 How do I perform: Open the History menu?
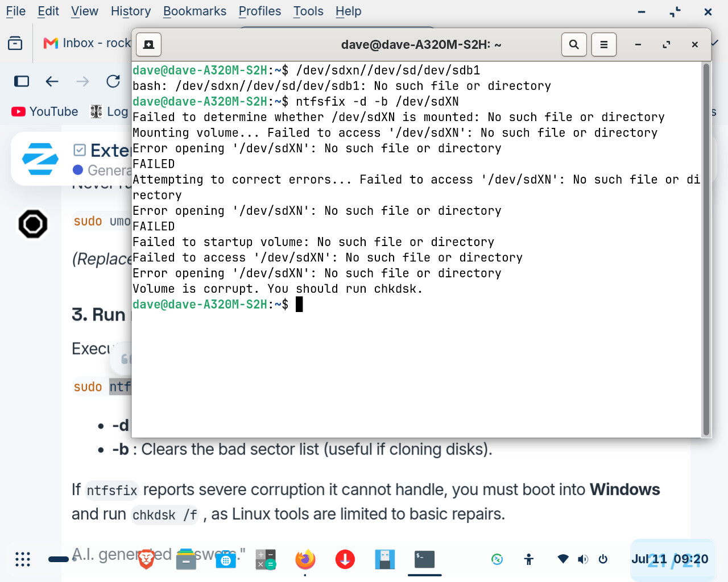click(131, 11)
